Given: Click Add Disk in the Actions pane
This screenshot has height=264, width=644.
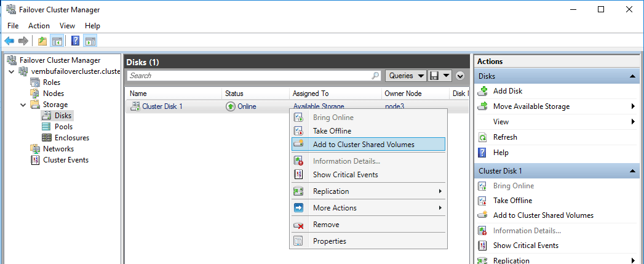Looking at the screenshot, I should (507, 91).
